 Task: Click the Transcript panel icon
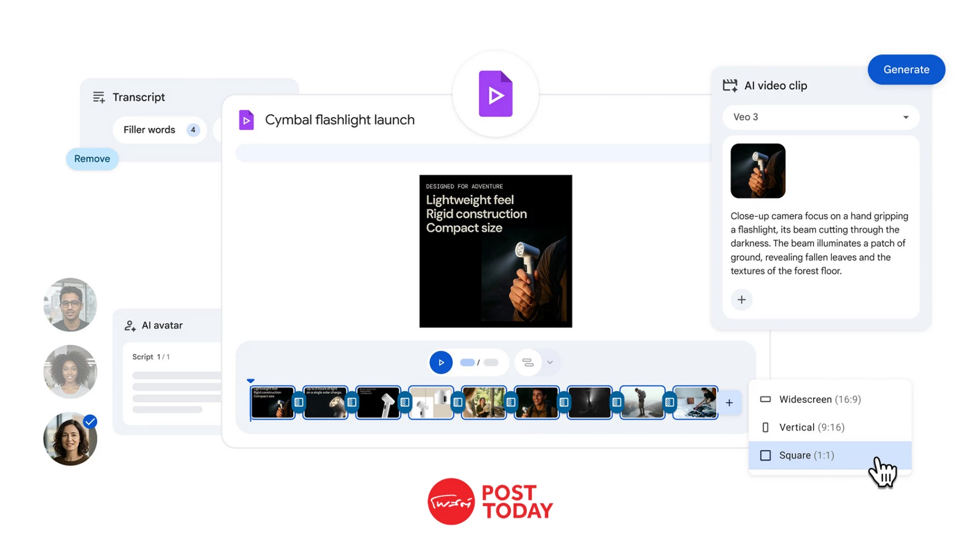click(x=99, y=97)
